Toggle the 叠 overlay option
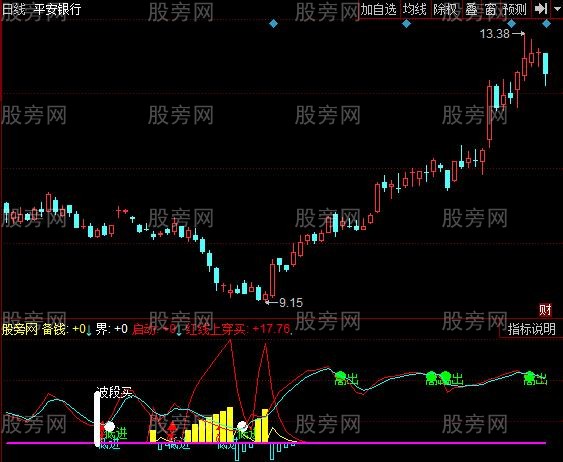 [x=471, y=9]
